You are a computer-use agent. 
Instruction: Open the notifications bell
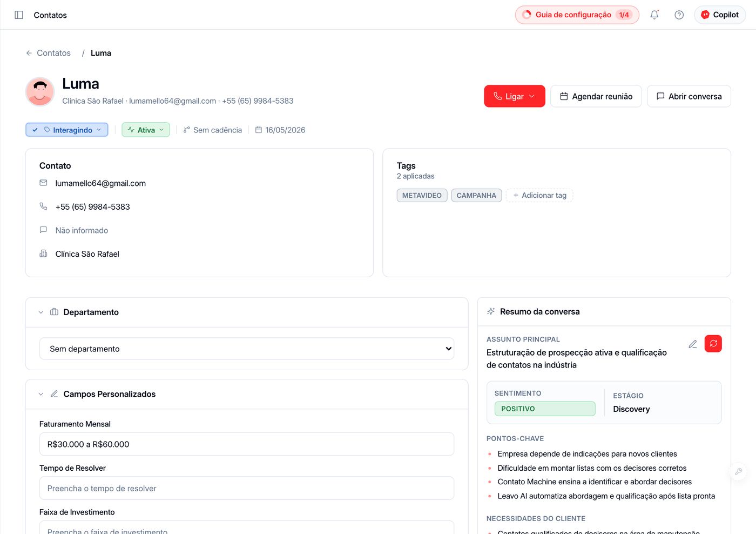(654, 15)
